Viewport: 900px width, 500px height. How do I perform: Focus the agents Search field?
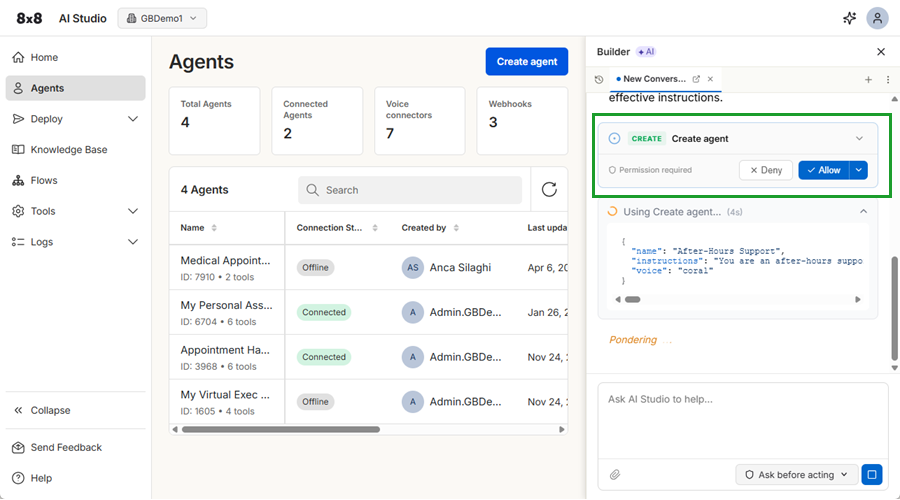tap(410, 190)
